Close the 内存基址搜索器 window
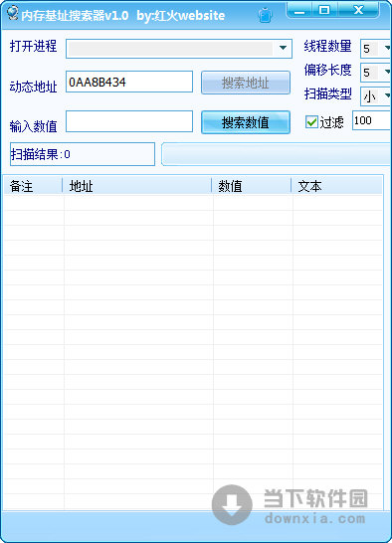Viewport: 392px width, 543px height. 358,10
